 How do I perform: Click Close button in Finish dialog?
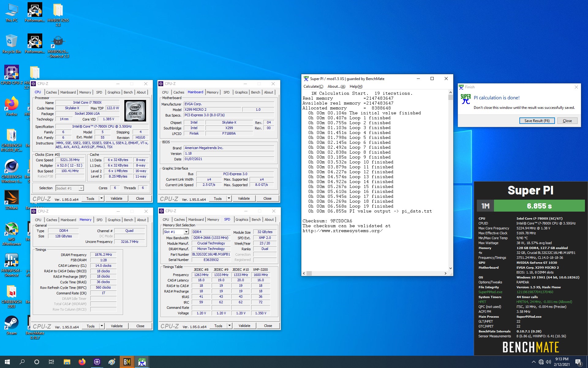(x=567, y=121)
